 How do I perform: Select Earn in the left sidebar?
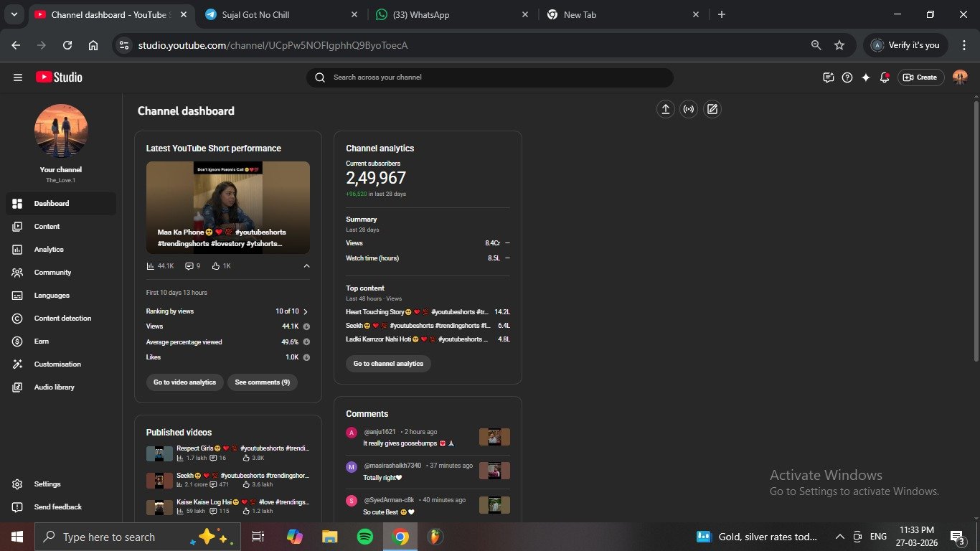tap(42, 342)
